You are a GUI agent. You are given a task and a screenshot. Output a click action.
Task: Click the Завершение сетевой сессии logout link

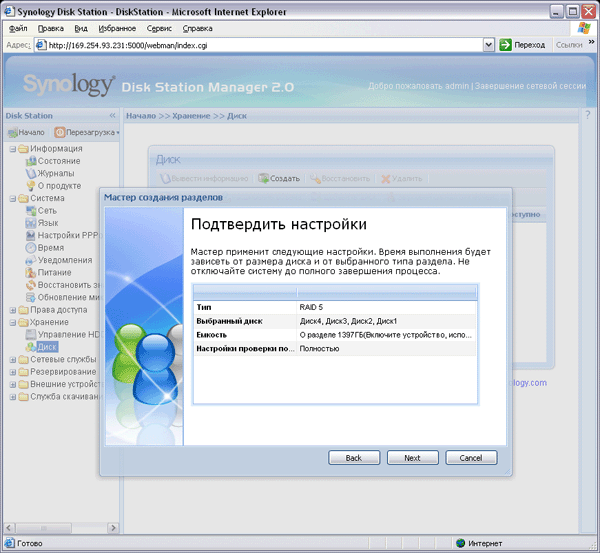530,86
